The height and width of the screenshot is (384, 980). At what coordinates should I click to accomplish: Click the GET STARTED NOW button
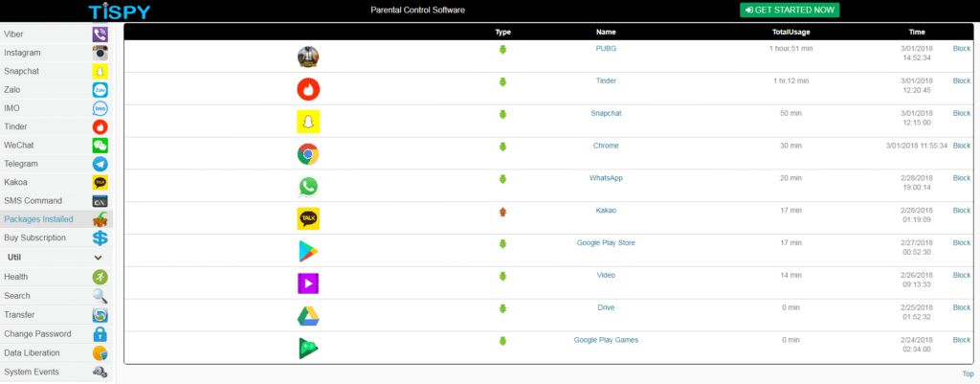point(790,10)
